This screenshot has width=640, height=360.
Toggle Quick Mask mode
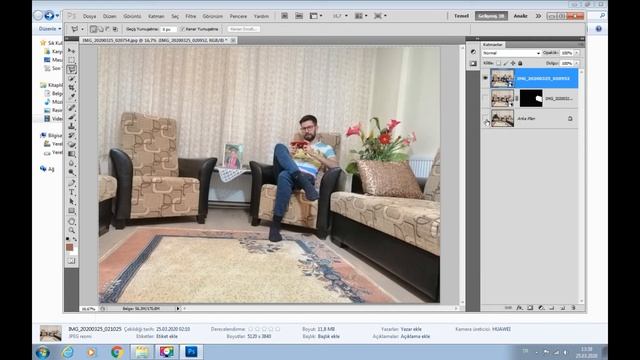click(x=71, y=261)
